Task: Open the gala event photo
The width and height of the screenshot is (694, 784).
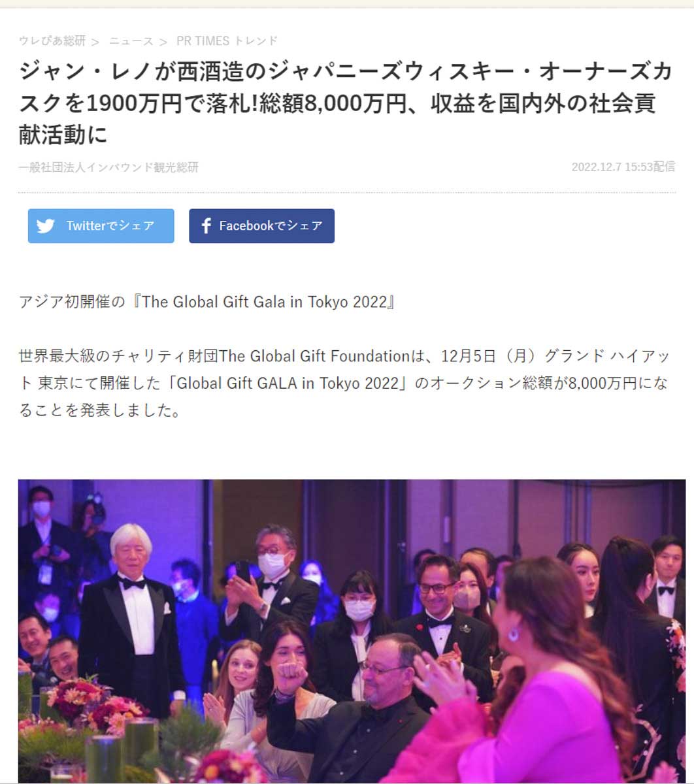Action: [352, 631]
